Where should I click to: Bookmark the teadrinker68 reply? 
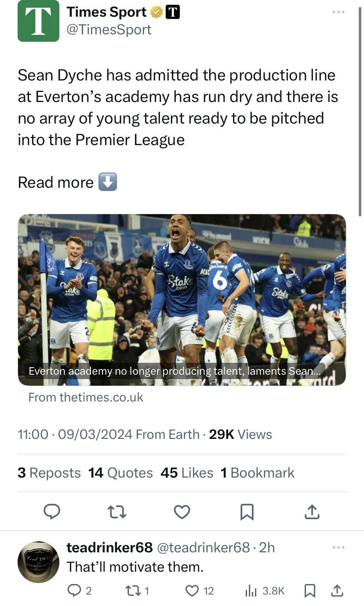pos(310,591)
